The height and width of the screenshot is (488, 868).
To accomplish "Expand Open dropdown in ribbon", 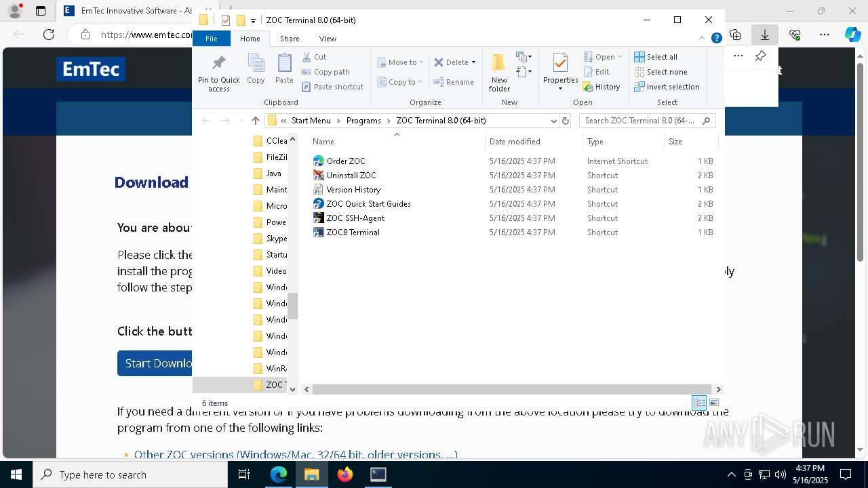I will coord(620,57).
